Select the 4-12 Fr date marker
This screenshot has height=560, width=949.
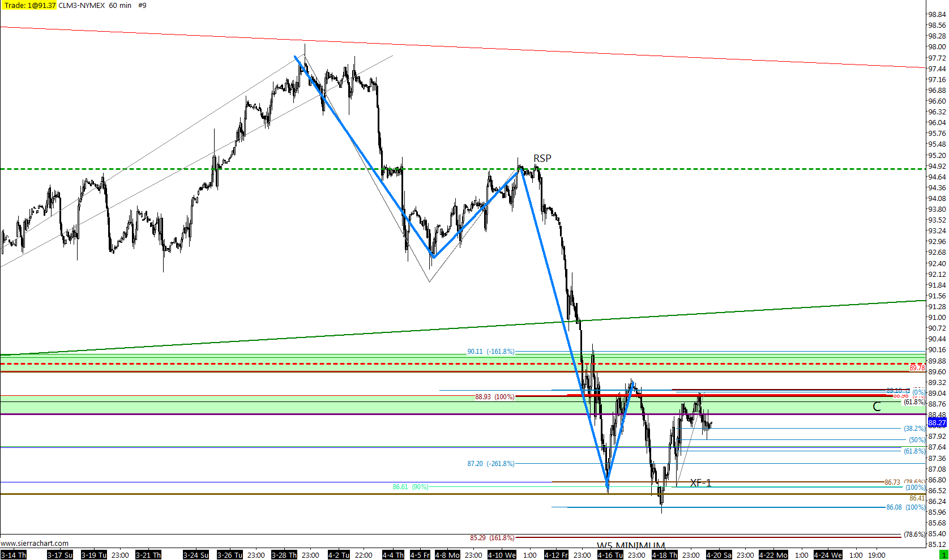click(556, 555)
